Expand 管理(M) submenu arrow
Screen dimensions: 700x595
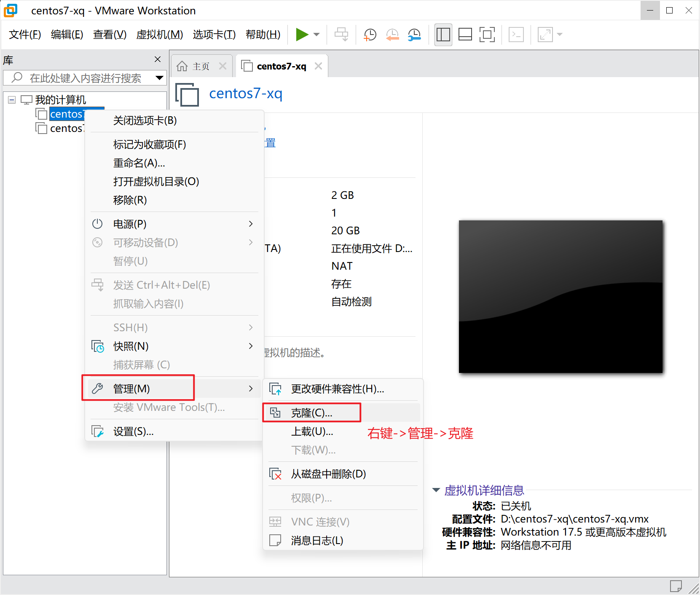pyautogui.click(x=251, y=389)
